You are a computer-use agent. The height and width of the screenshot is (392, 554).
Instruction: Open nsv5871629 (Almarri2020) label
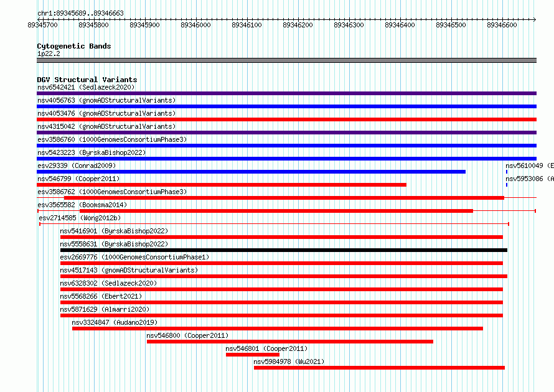(x=105, y=309)
